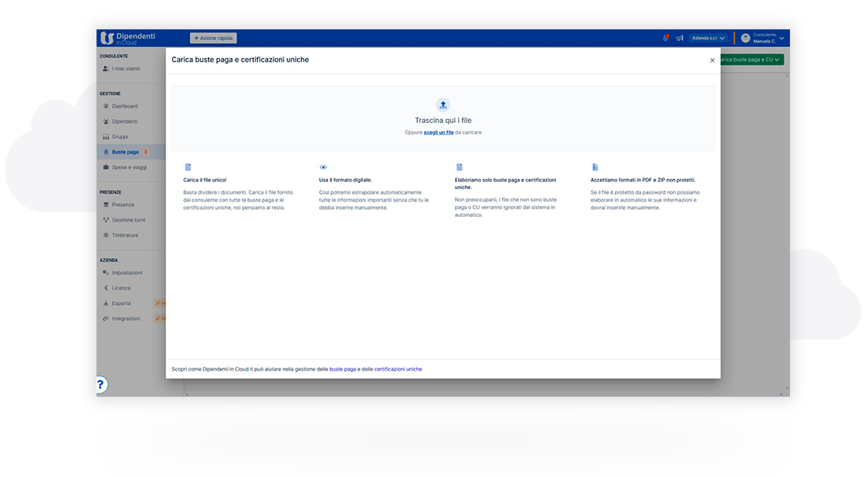Open the 'certificazioni uniche' footer link
Image resolution: width=868 pixels, height=477 pixels.
(398, 369)
